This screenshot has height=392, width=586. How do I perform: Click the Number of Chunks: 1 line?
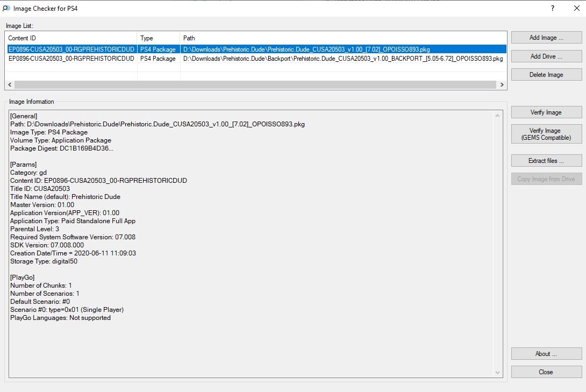(41, 286)
